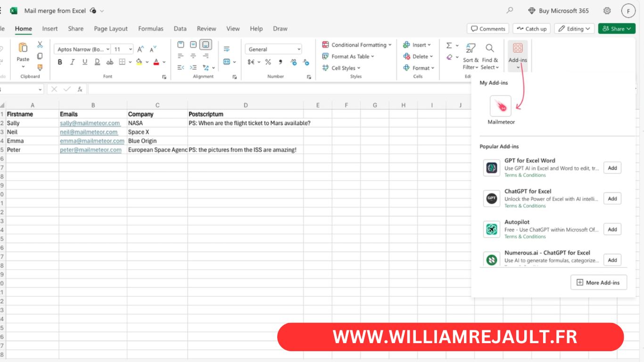Add the ChatGPT for Excel add-in

[x=612, y=198]
